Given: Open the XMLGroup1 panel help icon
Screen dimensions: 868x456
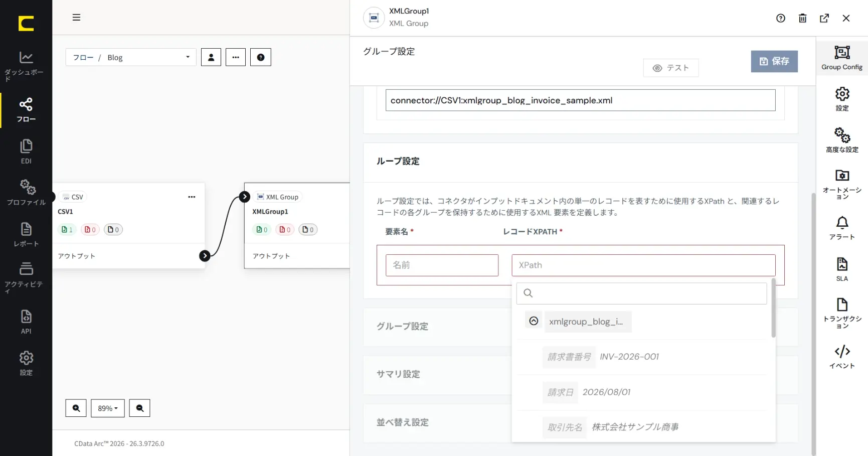Looking at the screenshot, I should pos(781,18).
